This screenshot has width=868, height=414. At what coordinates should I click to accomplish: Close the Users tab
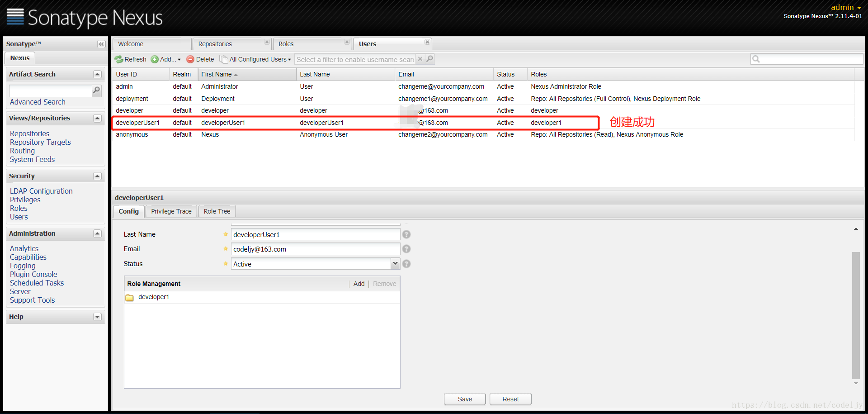click(x=427, y=42)
